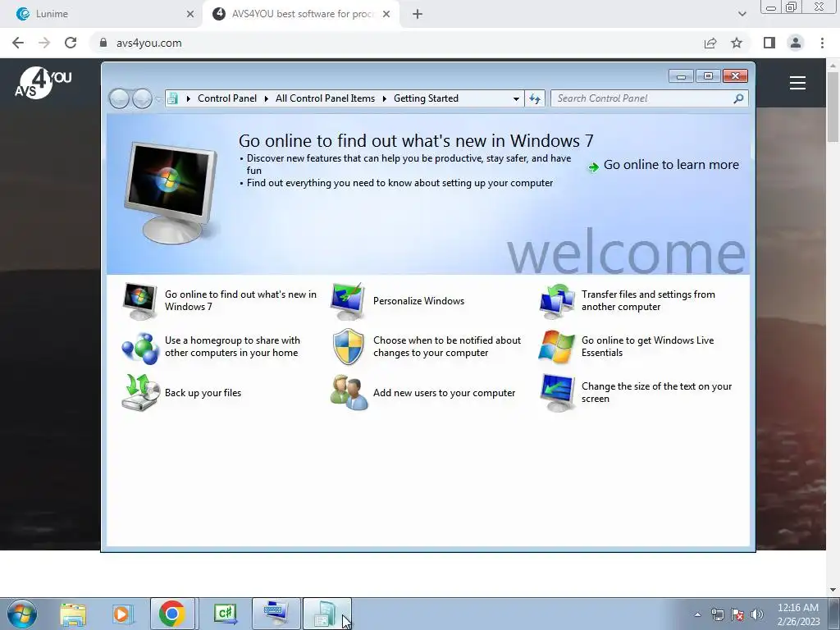The image size is (840, 630).
Task: Click the browser page vertical scrollbar thumb
Action: click(x=833, y=107)
